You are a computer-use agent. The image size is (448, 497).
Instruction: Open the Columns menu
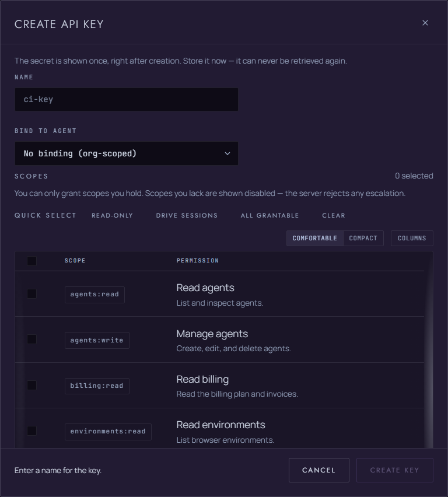[x=412, y=238]
